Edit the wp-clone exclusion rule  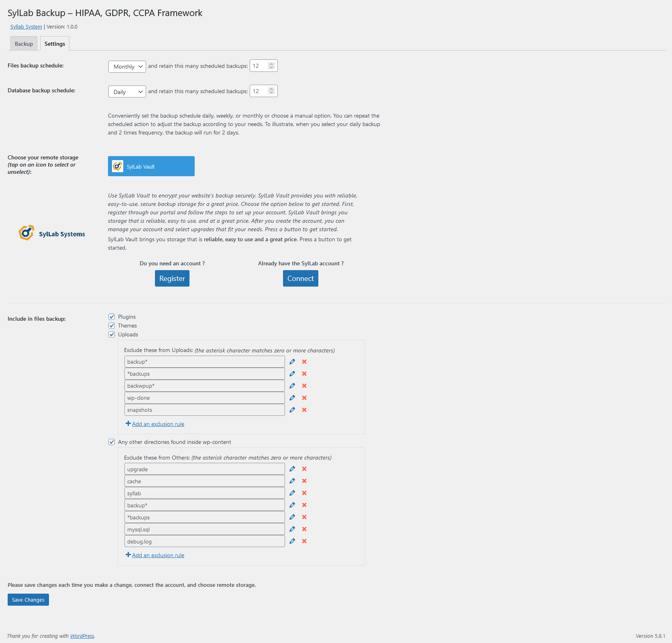[292, 398]
